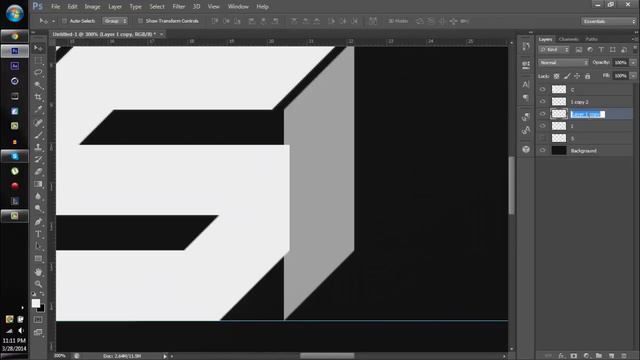Screen dimensions: 640x360
Task: Open the Fill slider arrow
Action: pyautogui.click(x=633, y=76)
